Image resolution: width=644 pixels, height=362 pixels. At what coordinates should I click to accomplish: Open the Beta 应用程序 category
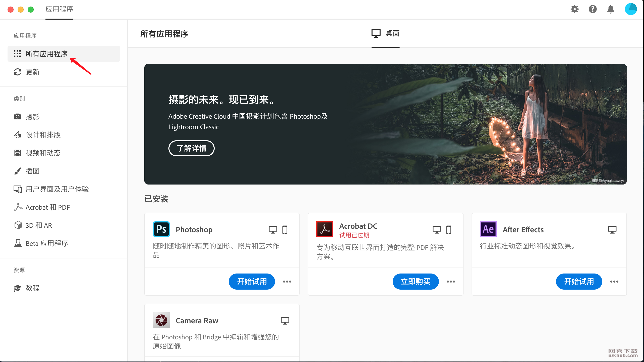(64, 243)
